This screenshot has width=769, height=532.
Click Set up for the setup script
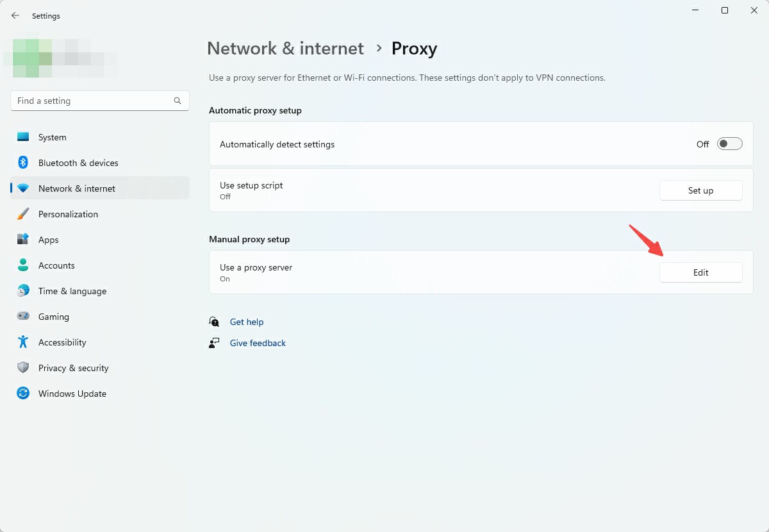click(x=700, y=190)
